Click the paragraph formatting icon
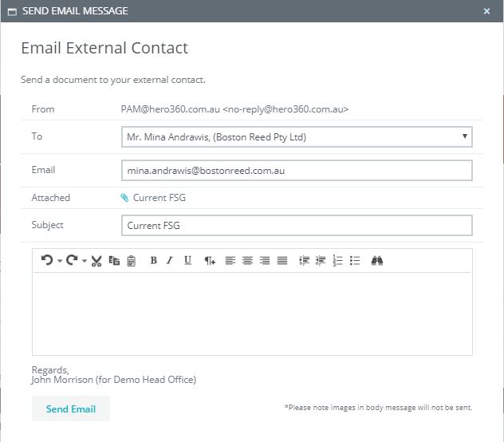This screenshot has height=442, width=504. click(210, 261)
